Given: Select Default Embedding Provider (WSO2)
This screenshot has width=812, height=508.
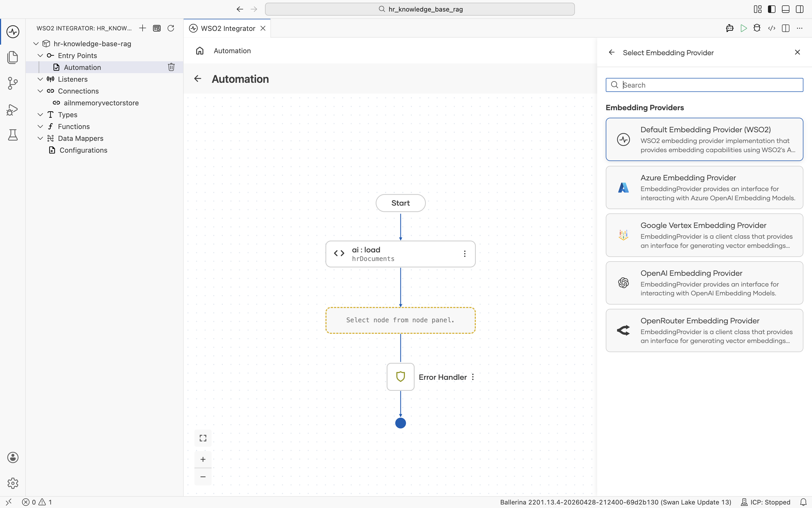Looking at the screenshot, I should pos(704,139).
